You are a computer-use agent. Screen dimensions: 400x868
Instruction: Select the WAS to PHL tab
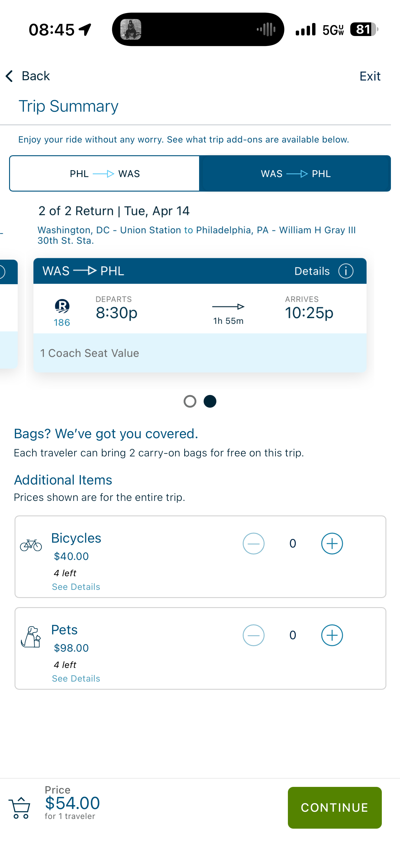point(295,173)
